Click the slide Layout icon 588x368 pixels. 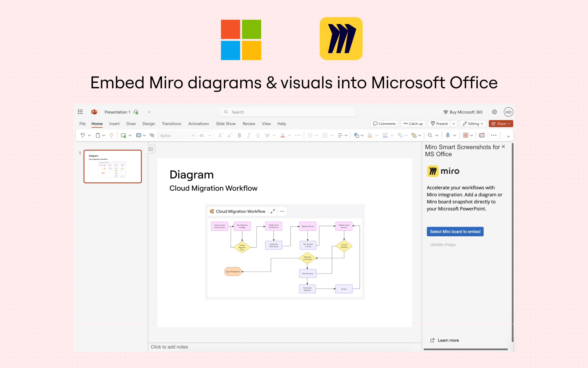tap(139, 135)
